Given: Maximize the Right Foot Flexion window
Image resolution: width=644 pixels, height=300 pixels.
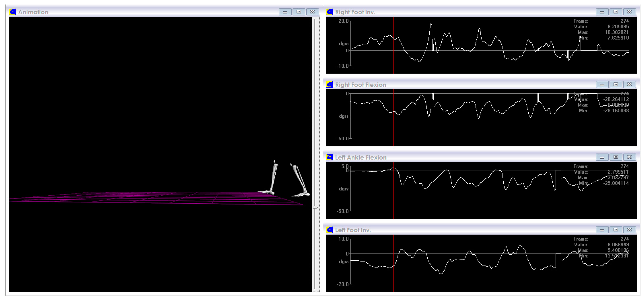Looking at the screenshot, I should pos(615,84).
